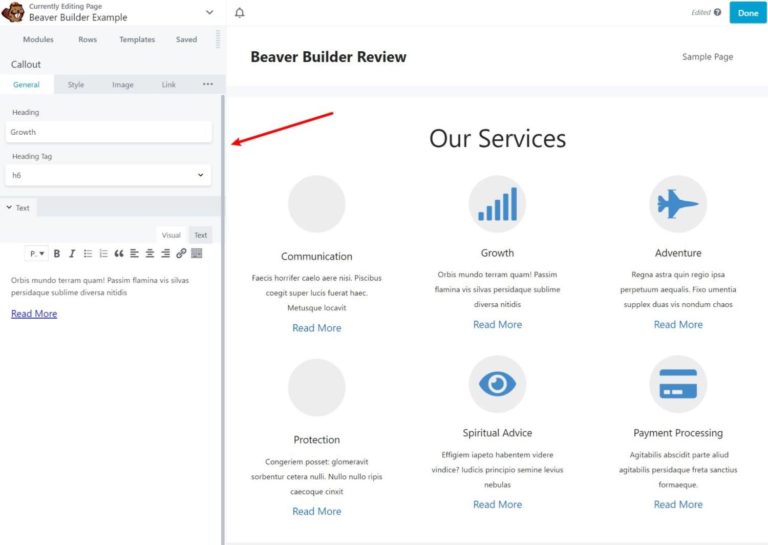
Task: Click the insert link chain icon
Action: click(x=181, y=254)
